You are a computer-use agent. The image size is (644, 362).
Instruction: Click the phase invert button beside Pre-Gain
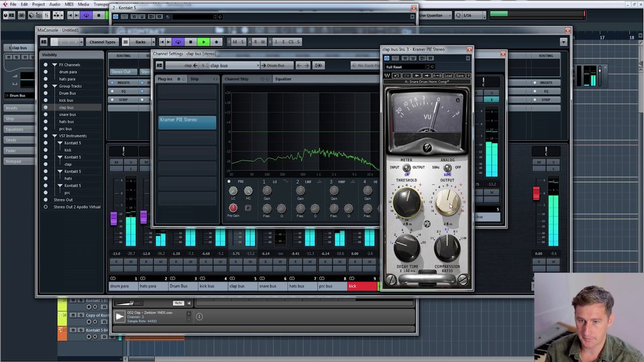pos(248,208)
